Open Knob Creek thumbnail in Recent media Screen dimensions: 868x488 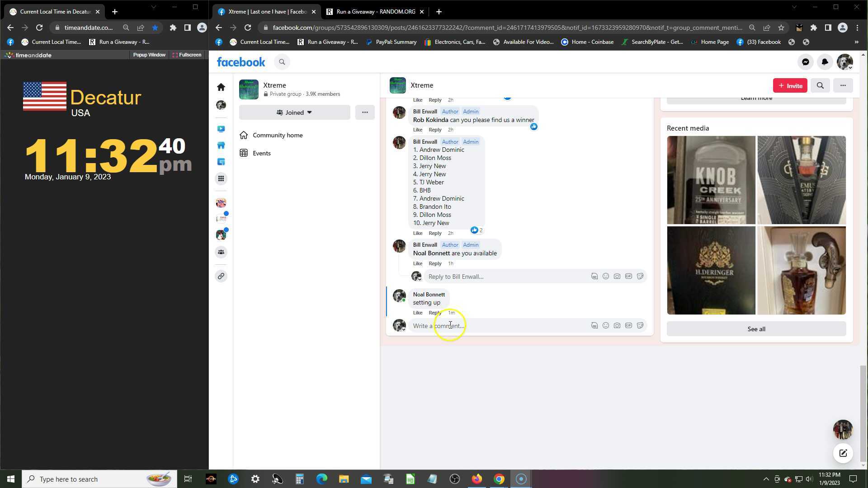pyautogui.click(x=711, y=180)
